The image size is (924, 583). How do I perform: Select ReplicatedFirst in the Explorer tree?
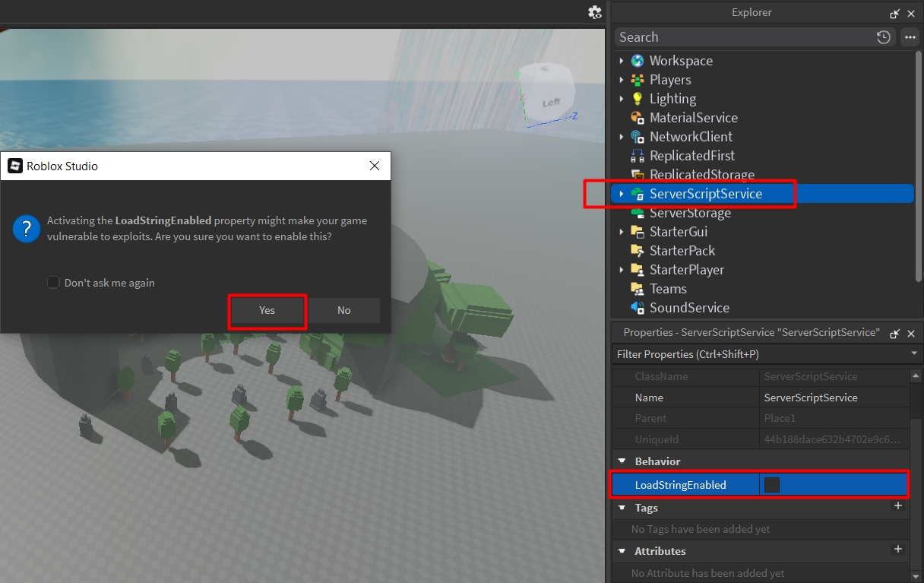tap(691, 156)
